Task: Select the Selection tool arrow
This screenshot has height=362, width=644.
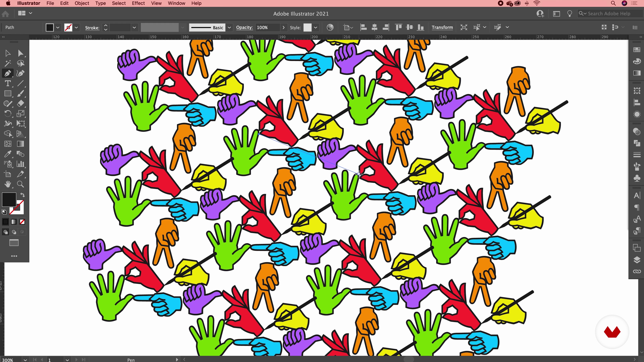Action: click(x=8, y=53)
